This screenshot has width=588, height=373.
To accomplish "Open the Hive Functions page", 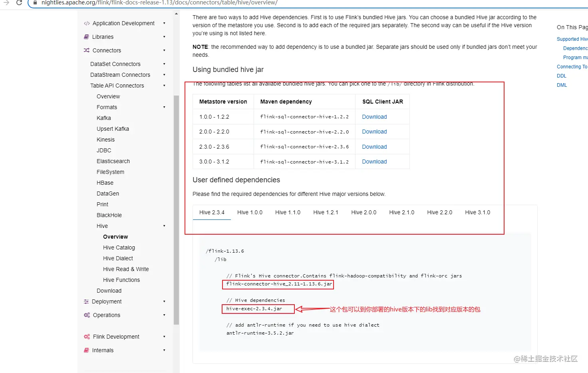I will coord(121,280).
